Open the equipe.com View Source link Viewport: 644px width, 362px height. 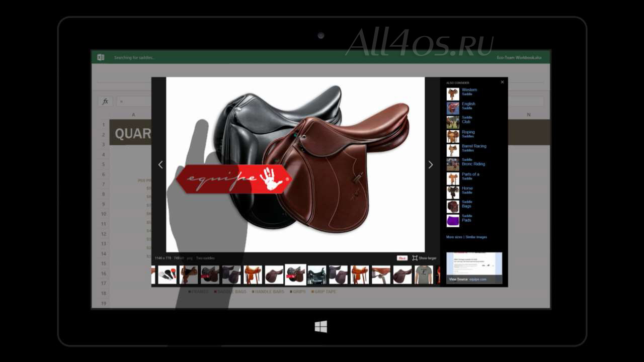(477, 279)
